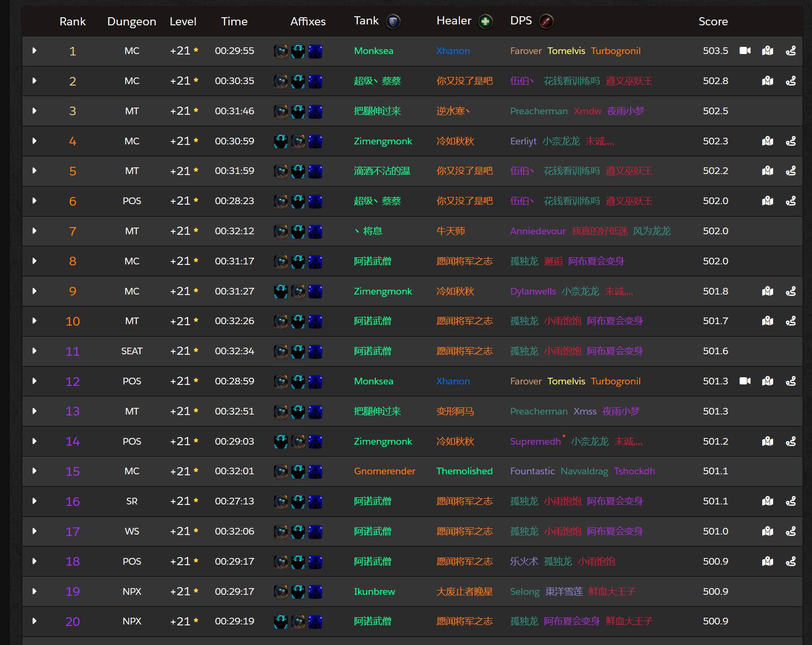Sort the table by the Score column
This screenshot has width=812, height=645.
tap(713, 22)
